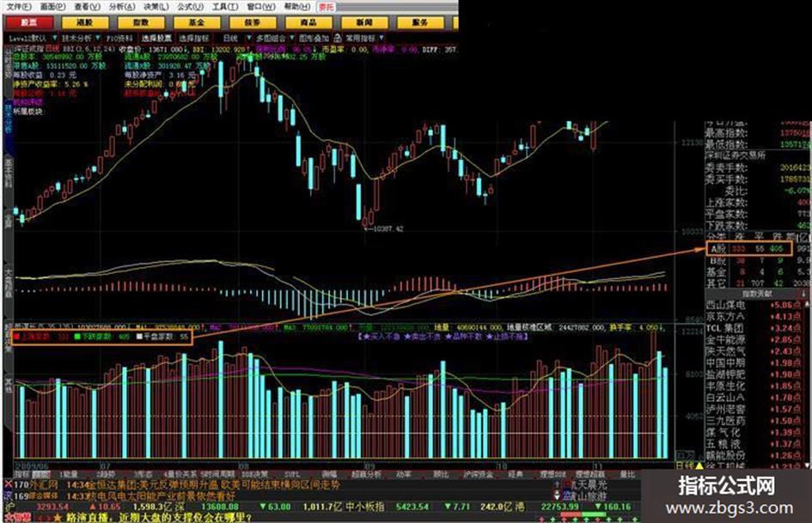Screen dimensions: 812x523
Task: Select the 港股 category button
Action: [x=85, y=23]
